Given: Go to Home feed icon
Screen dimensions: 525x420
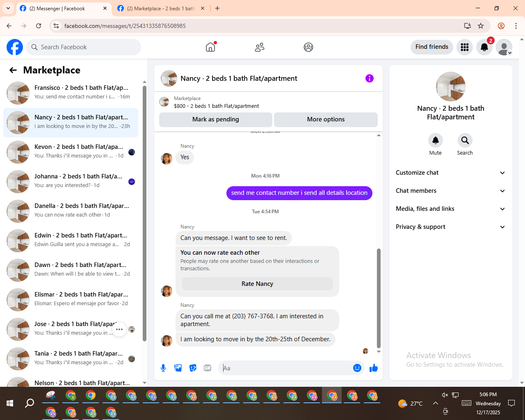Looking at the screenshot, I should [x=210, y=47].
